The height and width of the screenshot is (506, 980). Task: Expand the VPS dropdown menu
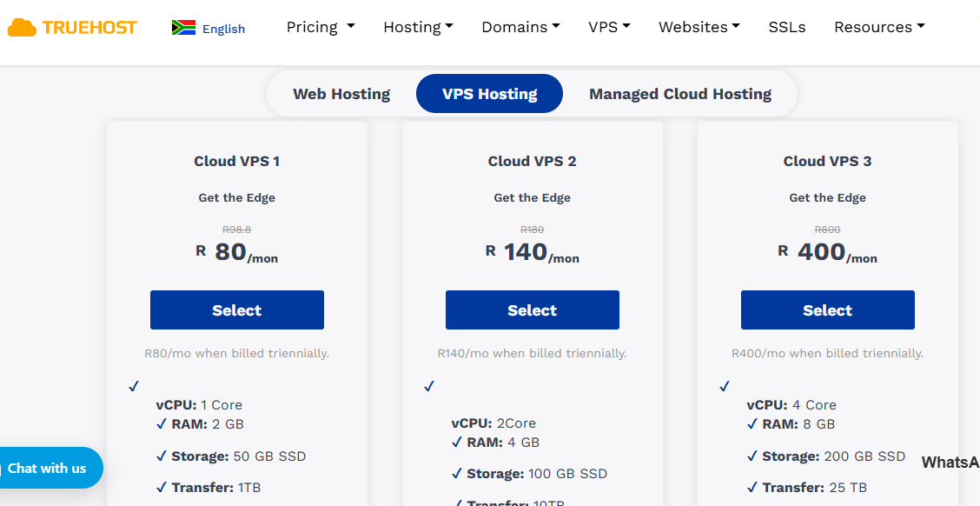click(x=609, y=27)
